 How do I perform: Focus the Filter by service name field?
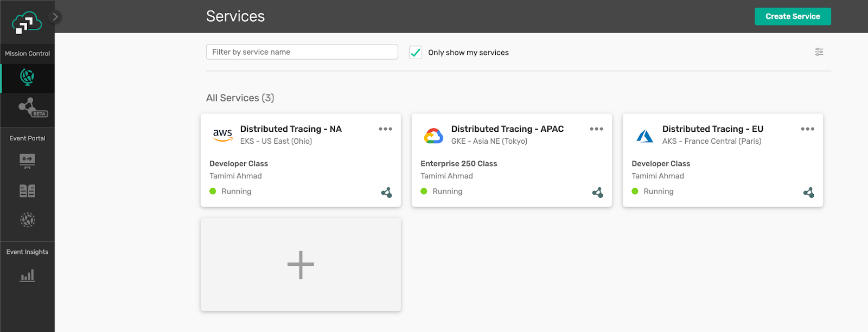coord(302,52)
